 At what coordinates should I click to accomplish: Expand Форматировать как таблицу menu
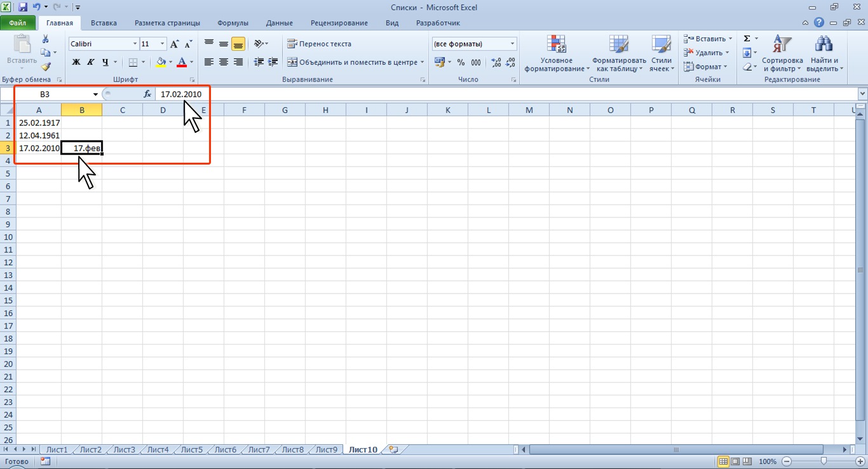point(619,53)
